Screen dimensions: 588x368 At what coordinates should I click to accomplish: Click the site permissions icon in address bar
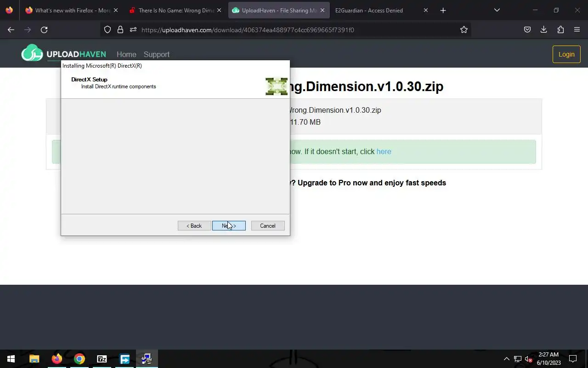pyautogui.click(x=133, y=30)
